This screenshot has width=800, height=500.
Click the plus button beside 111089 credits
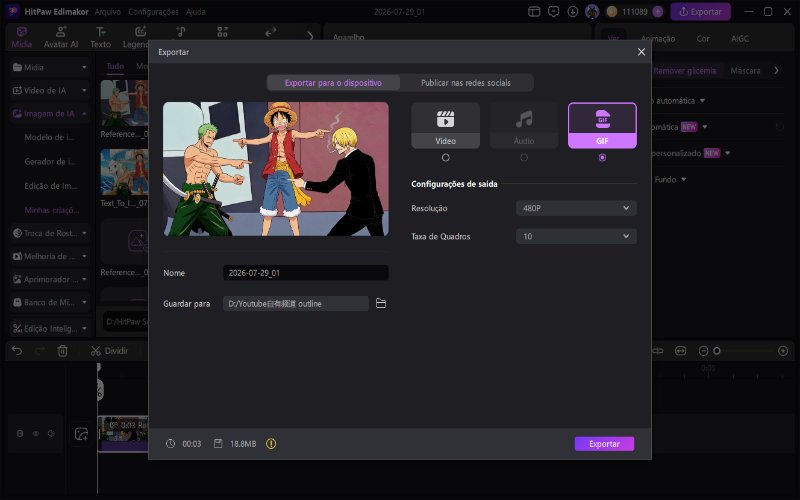point(658,11)
